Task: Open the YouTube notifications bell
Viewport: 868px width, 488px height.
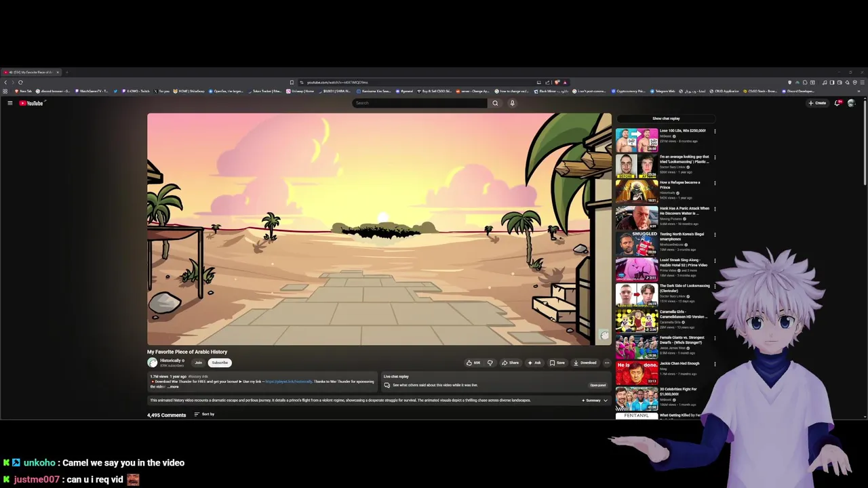Action: pyautogui.click(x=837, y=103)
